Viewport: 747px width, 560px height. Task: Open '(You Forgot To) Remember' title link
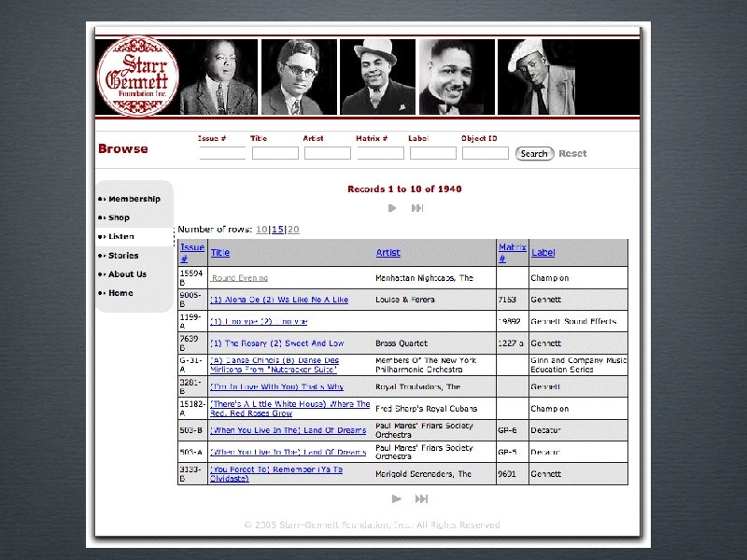276,474
